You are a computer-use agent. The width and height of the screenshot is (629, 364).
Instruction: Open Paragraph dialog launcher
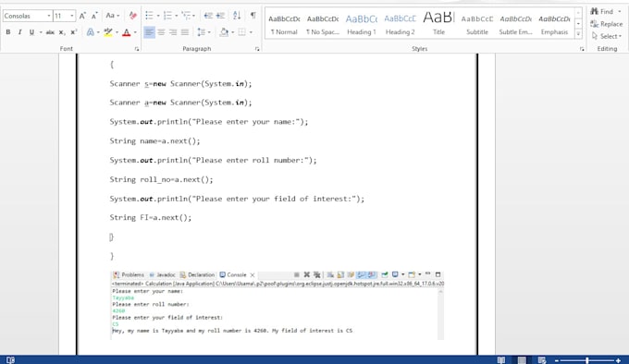click(x=257, y=49)
